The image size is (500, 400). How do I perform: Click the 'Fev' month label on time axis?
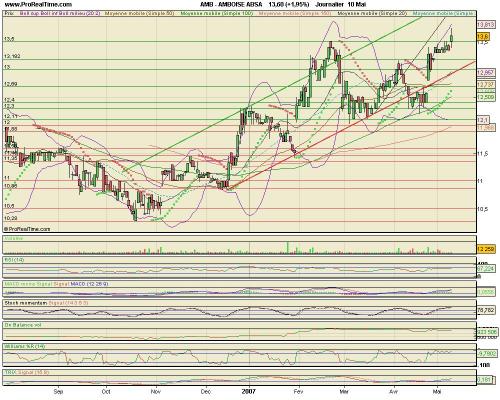tap(299, 391)
